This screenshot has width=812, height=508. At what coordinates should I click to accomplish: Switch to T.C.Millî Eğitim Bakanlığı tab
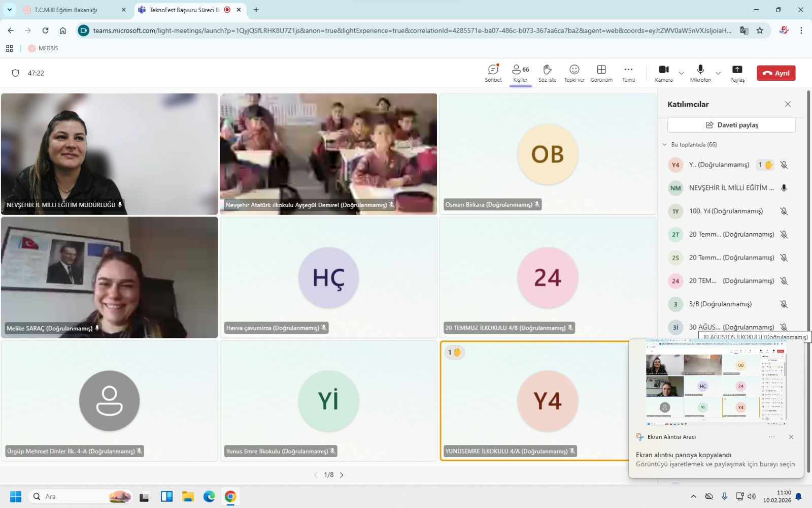tap(66, 10)
